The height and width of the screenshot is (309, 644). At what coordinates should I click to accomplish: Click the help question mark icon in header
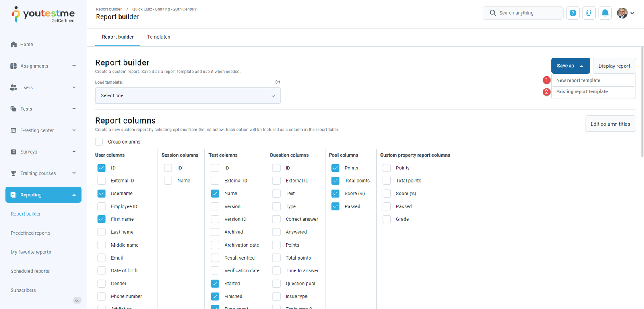tap(573, 13)
